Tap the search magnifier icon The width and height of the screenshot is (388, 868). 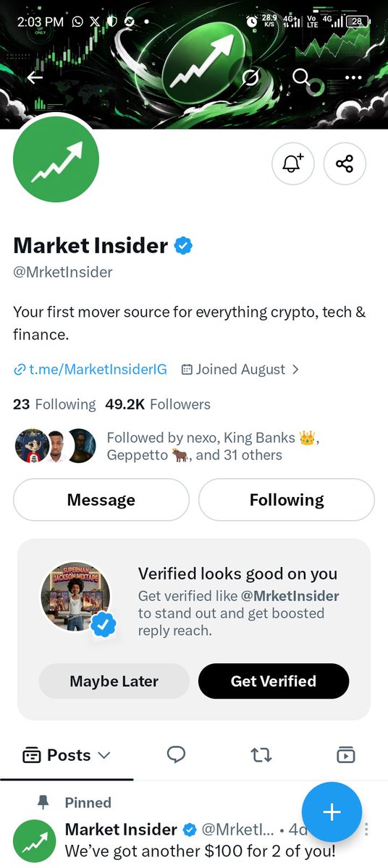point(301,77)
